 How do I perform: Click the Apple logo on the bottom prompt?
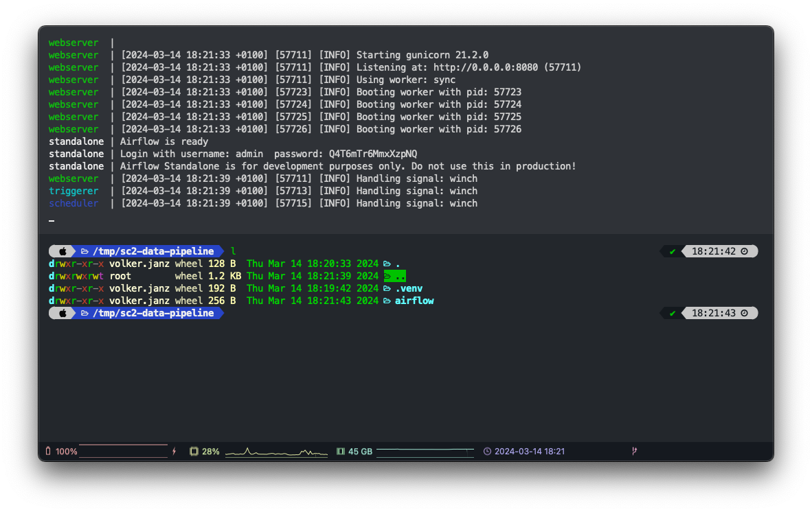pos(63,313)
